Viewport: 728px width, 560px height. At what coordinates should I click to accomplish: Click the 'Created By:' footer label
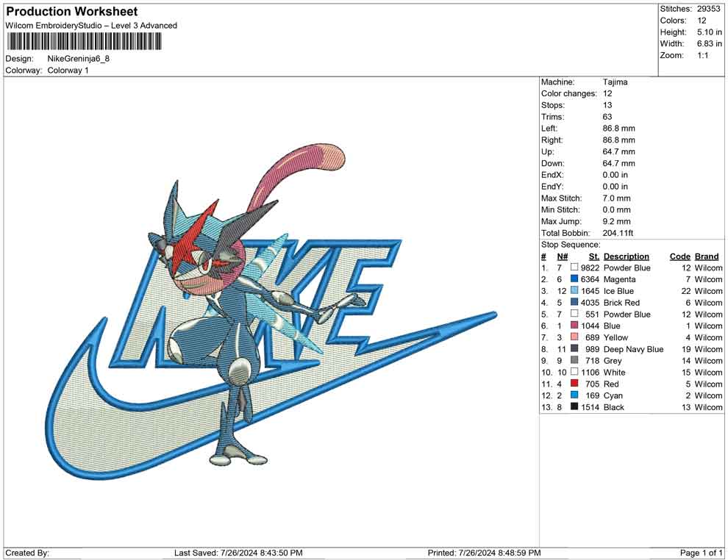click(x=27, y=553)
